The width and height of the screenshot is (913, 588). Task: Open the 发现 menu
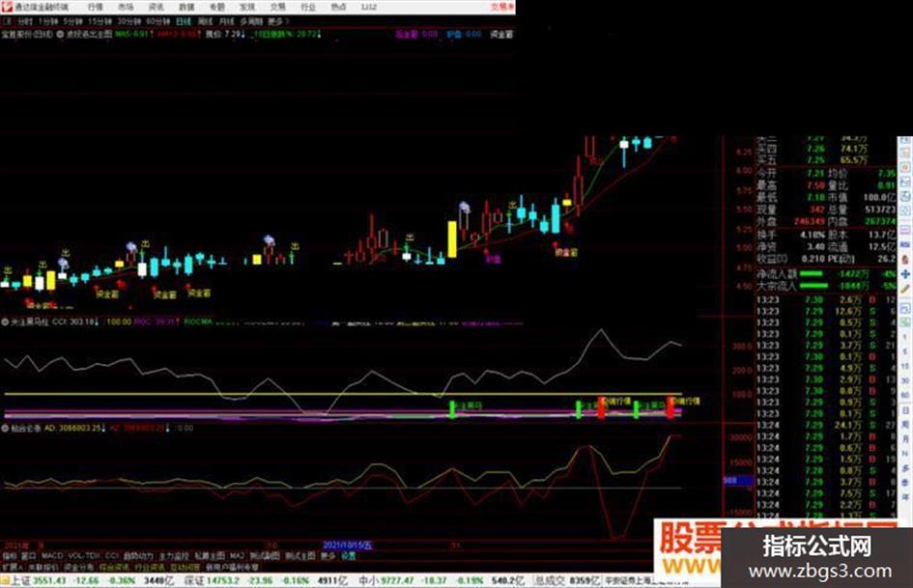(247, 7)
